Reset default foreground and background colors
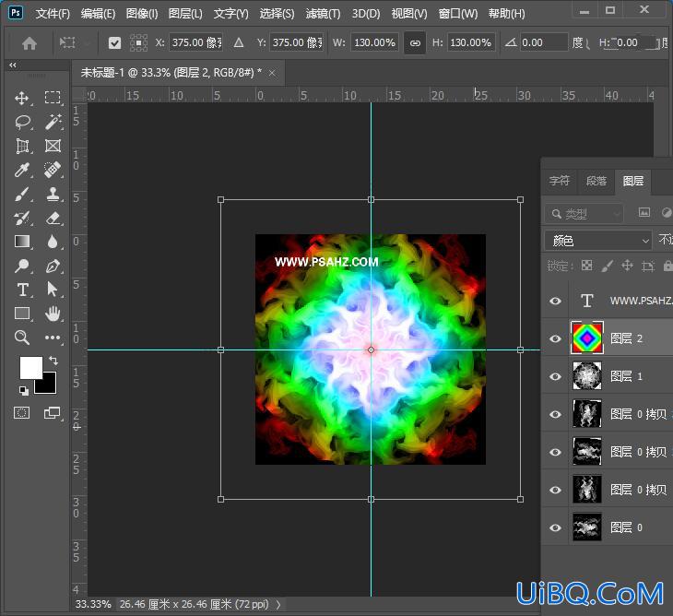 point(24,390)
